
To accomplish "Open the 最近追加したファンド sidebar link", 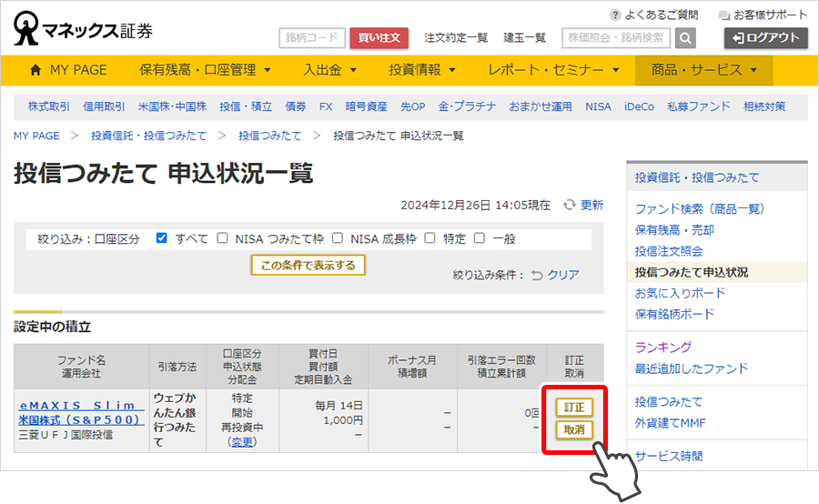I will [692, 368].
